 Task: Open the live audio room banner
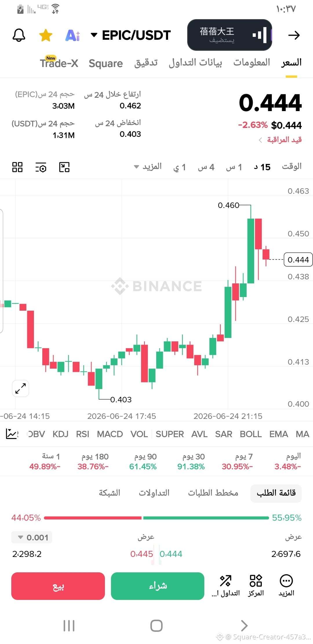click(230, 35)
